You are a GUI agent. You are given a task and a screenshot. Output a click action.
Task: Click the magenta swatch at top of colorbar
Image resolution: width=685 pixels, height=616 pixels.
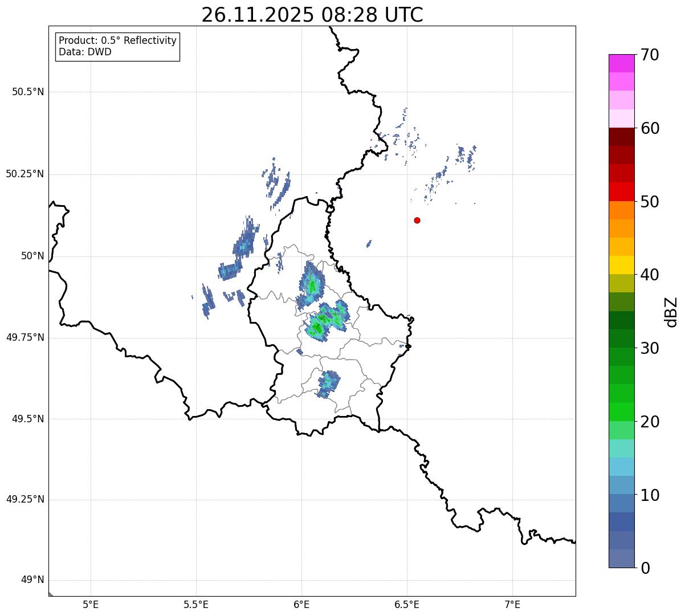[621, 63]
